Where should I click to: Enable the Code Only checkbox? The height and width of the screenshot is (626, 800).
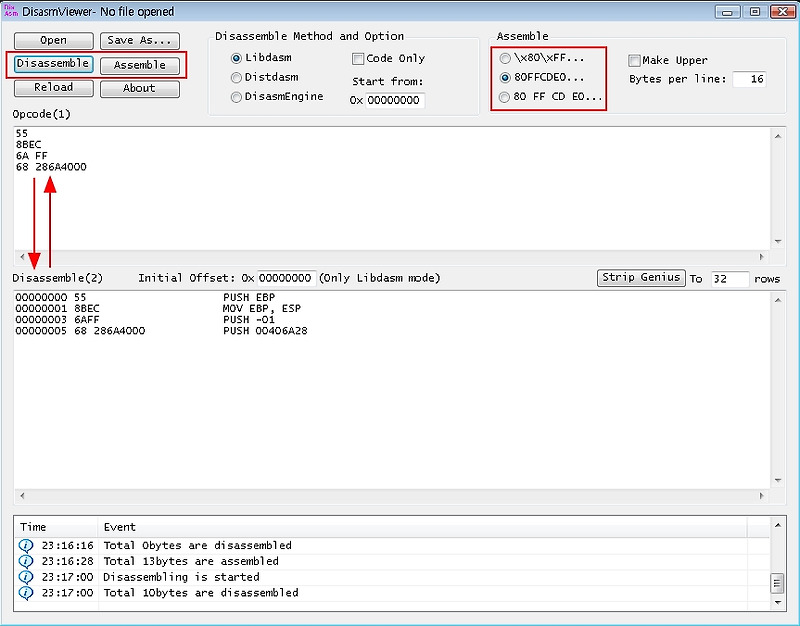356,58
